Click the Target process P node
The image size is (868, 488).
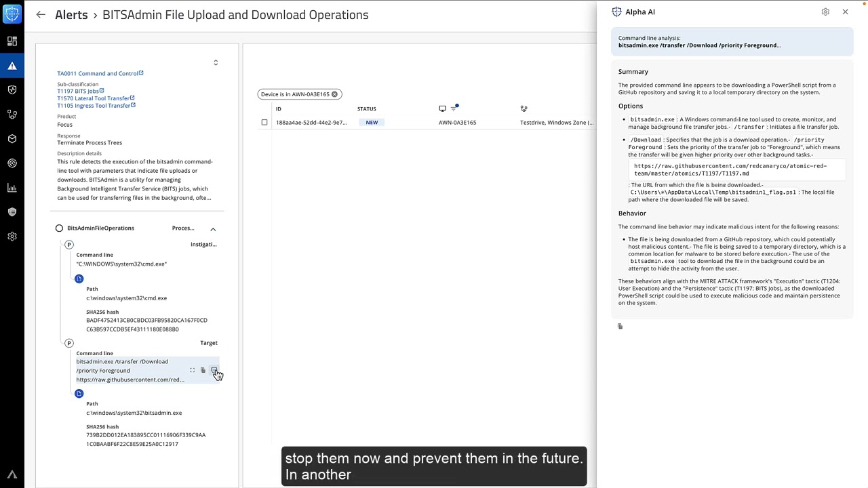[x=68, y=343]
